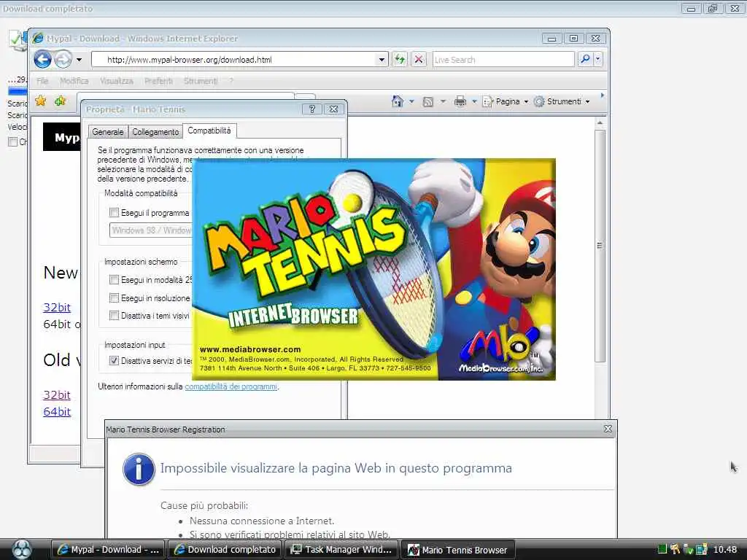
Task: Expand the Print dropdown arrow
Action: (x=474, y=101)
